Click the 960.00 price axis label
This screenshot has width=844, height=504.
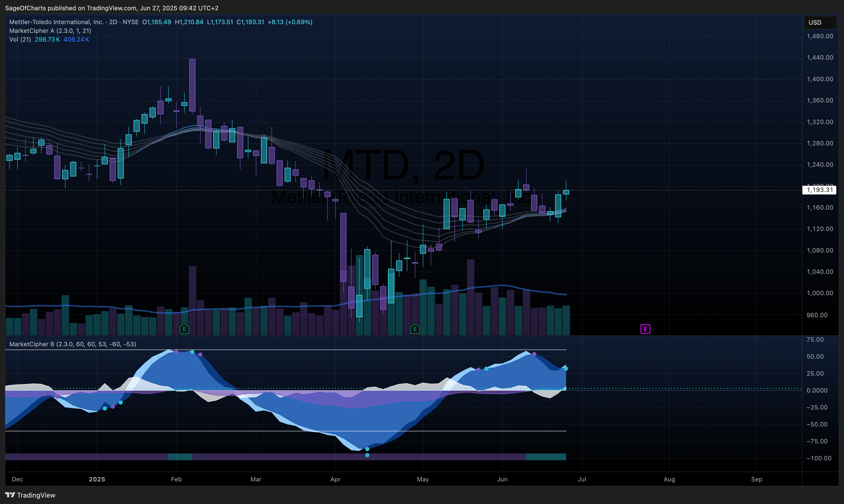[817, 315]
